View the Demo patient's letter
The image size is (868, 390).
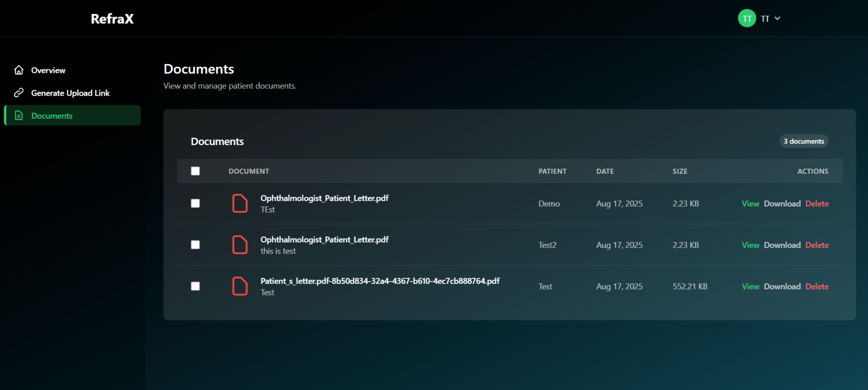coord(750,203)
